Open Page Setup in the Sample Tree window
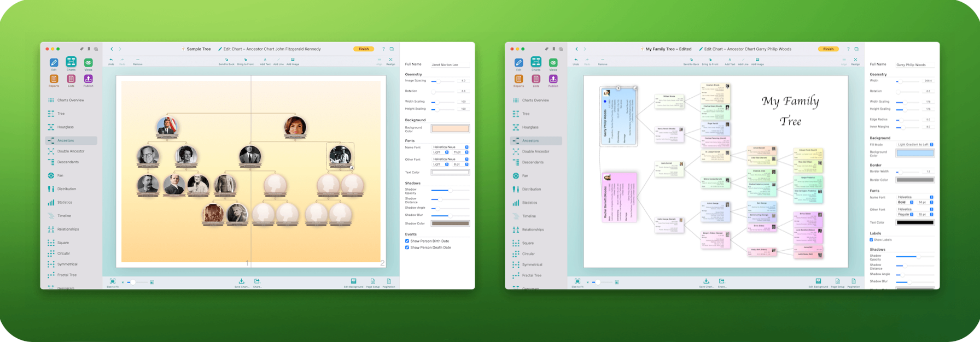The image size is (980, 342). coord(372,283)
